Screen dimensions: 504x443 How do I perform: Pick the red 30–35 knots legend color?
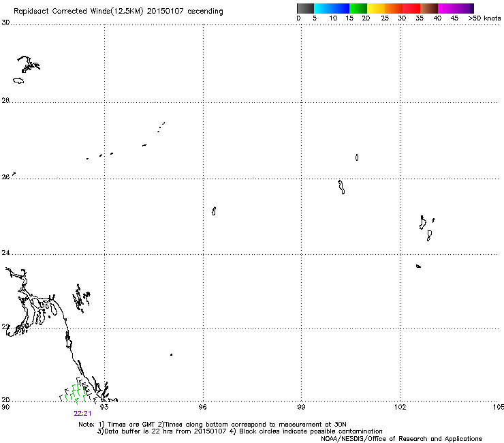pyautogui.click(x=411, y=8)
